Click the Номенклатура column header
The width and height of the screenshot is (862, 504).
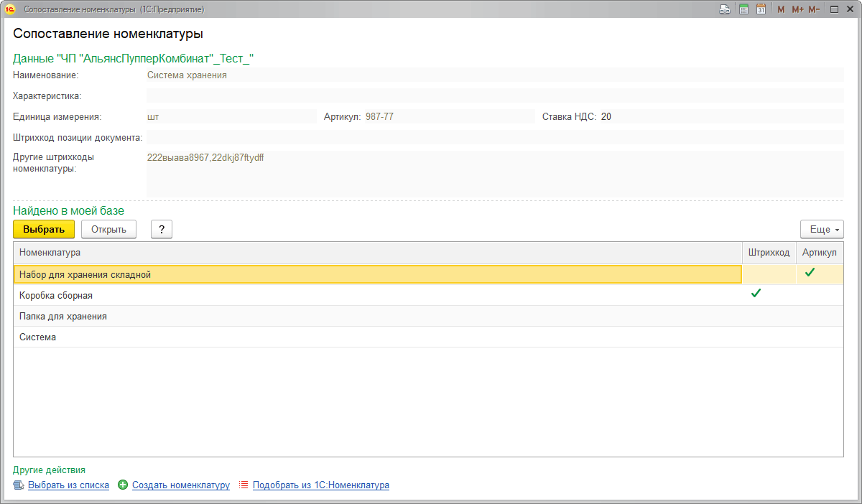[x=378, y=253]
